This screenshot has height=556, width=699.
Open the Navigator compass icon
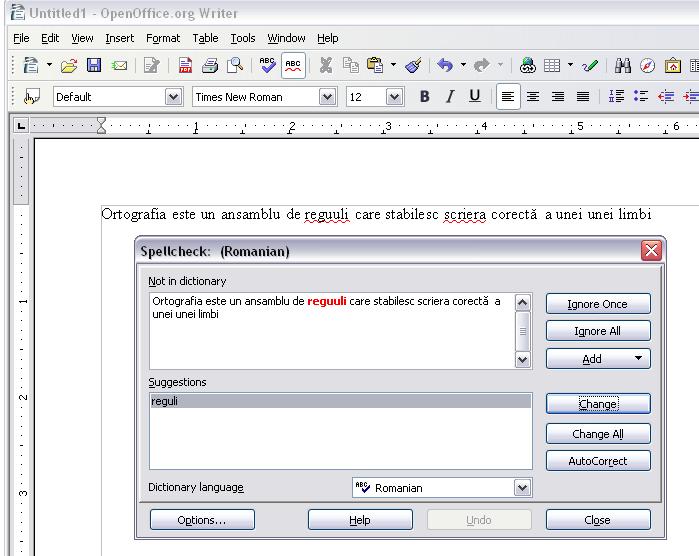pyautogui.click(x=647, y=66)
